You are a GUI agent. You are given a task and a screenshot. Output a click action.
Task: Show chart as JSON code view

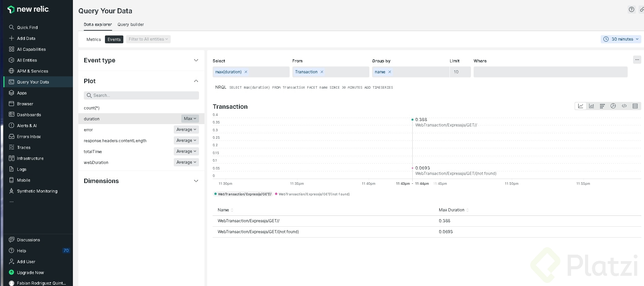[624, 106]
